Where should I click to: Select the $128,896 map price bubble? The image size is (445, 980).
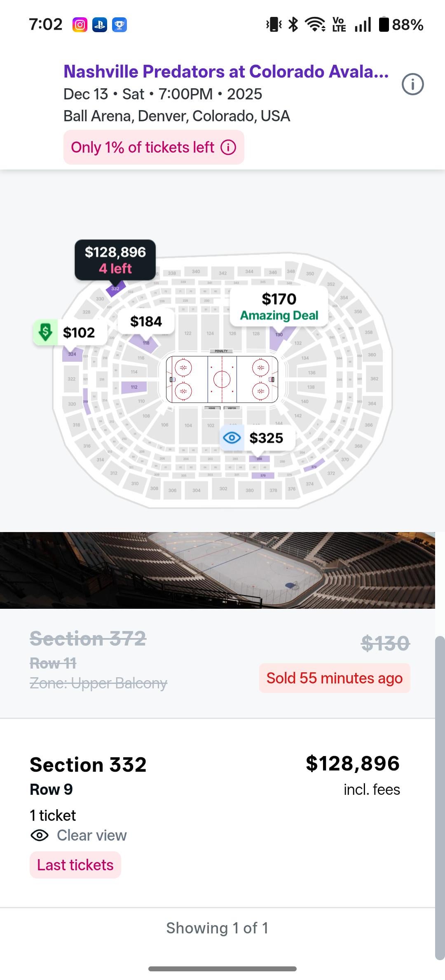115,260
